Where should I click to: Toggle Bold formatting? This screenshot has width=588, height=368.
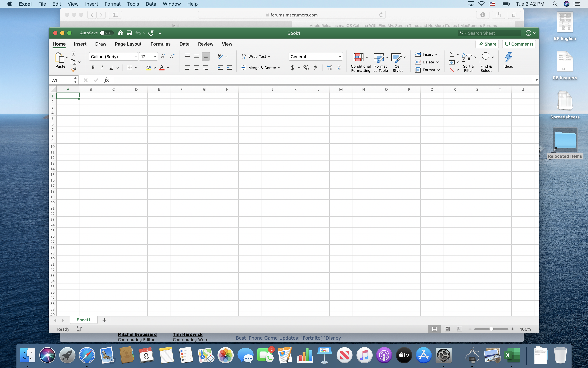[93, 68]
